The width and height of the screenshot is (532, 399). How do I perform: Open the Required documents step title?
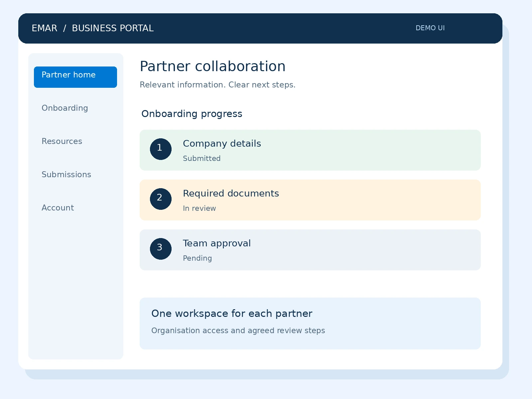point(231,194)
